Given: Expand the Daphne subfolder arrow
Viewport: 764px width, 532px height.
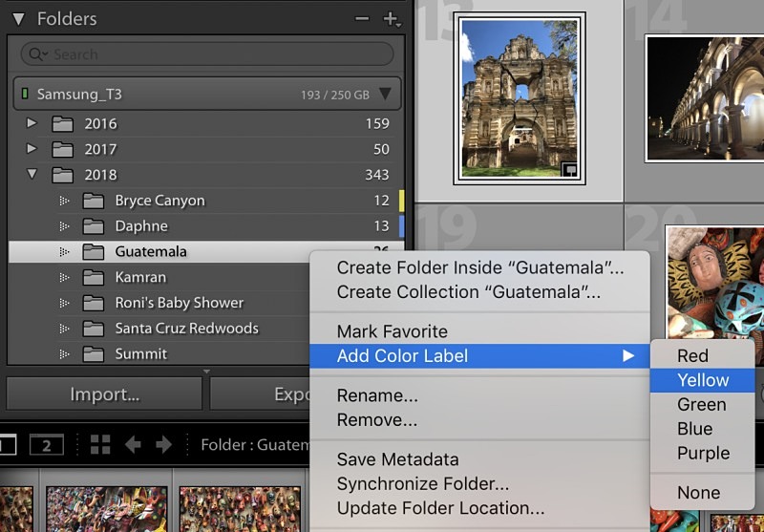Looking at the screenshot, I should [64, 226].
